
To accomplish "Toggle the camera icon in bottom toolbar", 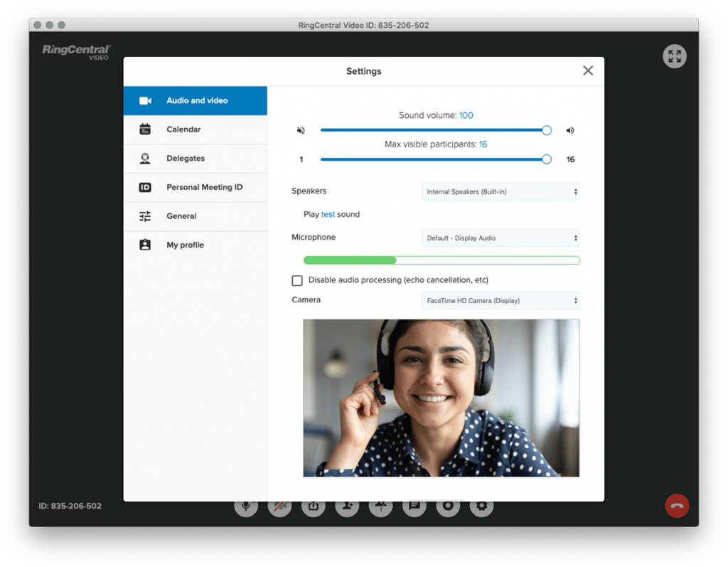I will 279,507.
